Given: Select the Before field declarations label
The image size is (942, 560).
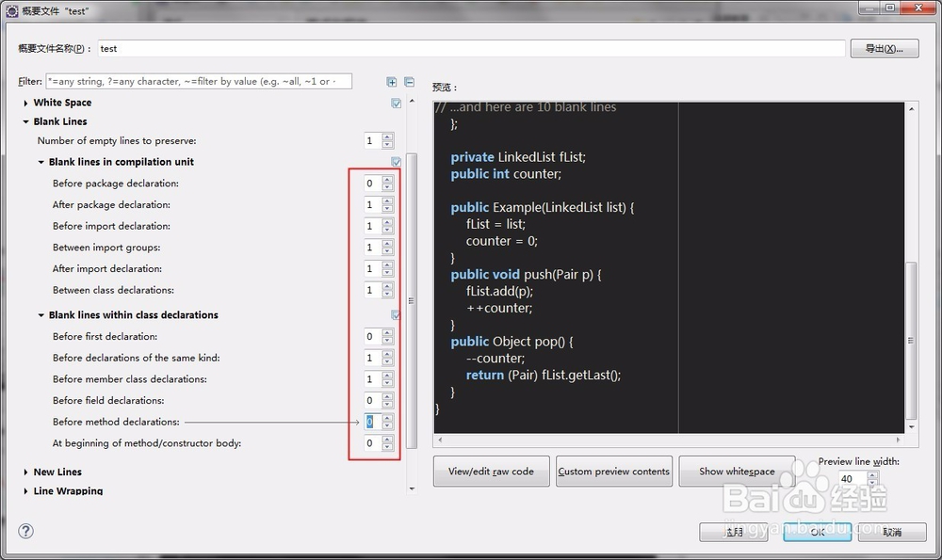Looking at the screenshot, I should pos(108,400).
